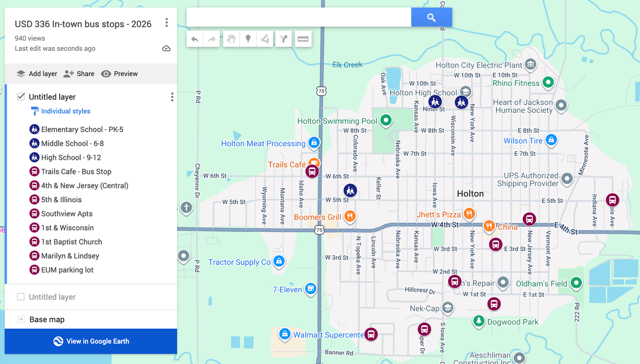Click the cloud save status icon
The height and width of the screenshot is (364, 640).
pyautogui.click(x=166, y=49)
